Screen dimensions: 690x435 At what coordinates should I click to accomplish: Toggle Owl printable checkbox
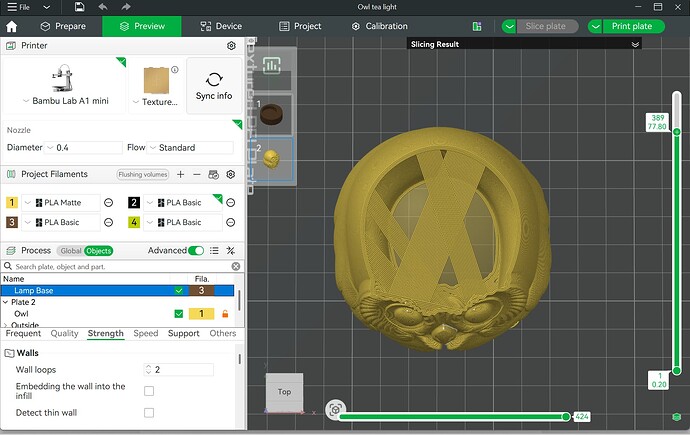179,314
